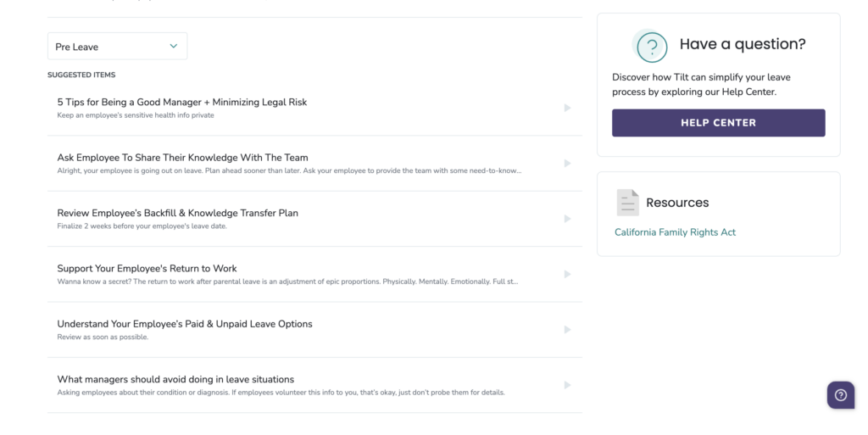868x435 pixels.
Task: Click the floating help widget icon
Action: click(841, 394)
